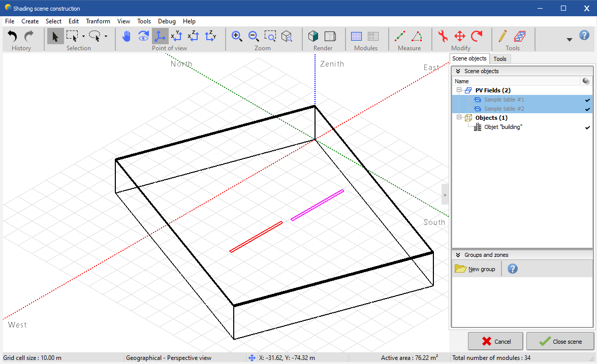Open help for Groups and zones
Screen dimensions: 597x364
[x=513, y=269]
